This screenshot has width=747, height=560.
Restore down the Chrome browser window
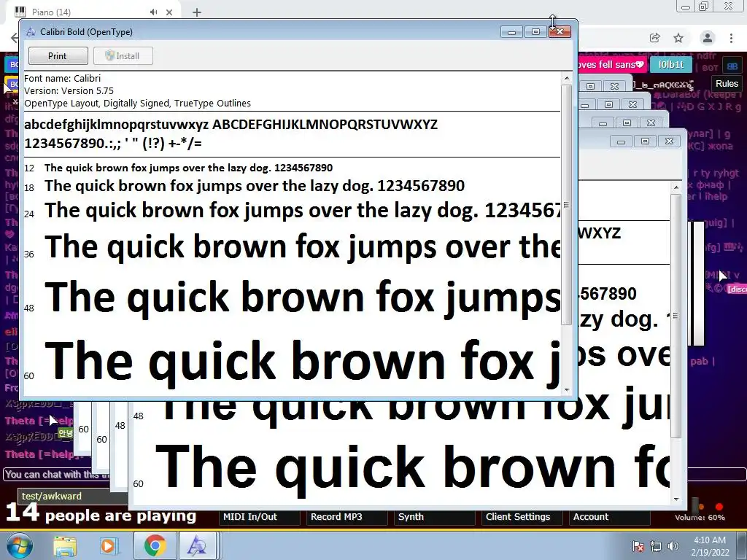pyautogui.click(x=704, y=6)
